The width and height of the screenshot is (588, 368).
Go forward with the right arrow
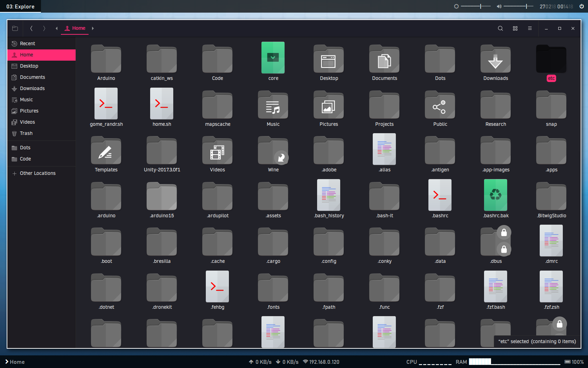(44, 28)
